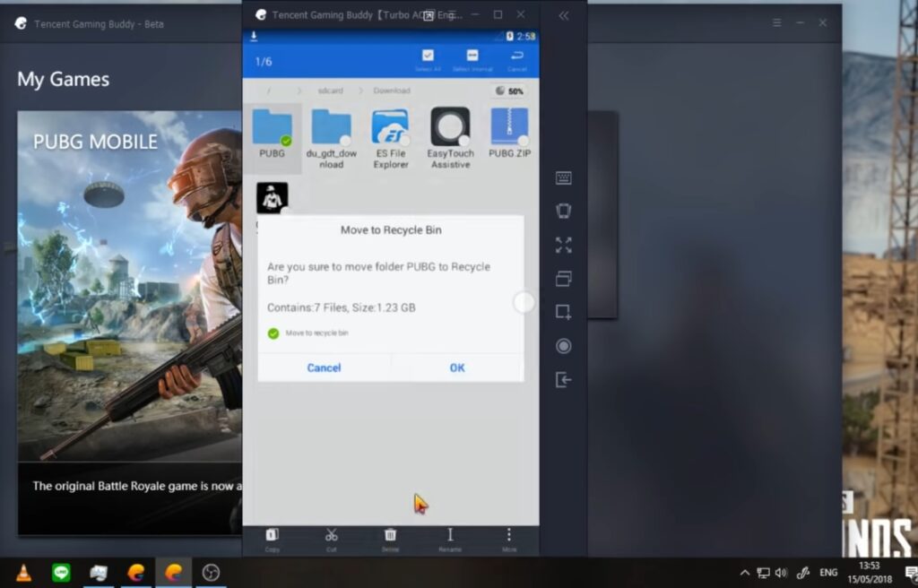
Task: Open the screenshot capture icon in emulator sidebar
Action: coord(563,312)
